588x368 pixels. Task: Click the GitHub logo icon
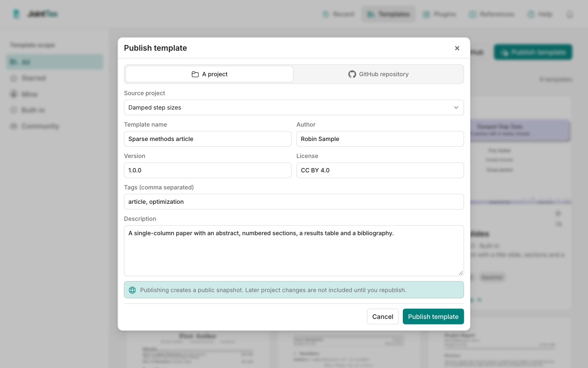352,74
